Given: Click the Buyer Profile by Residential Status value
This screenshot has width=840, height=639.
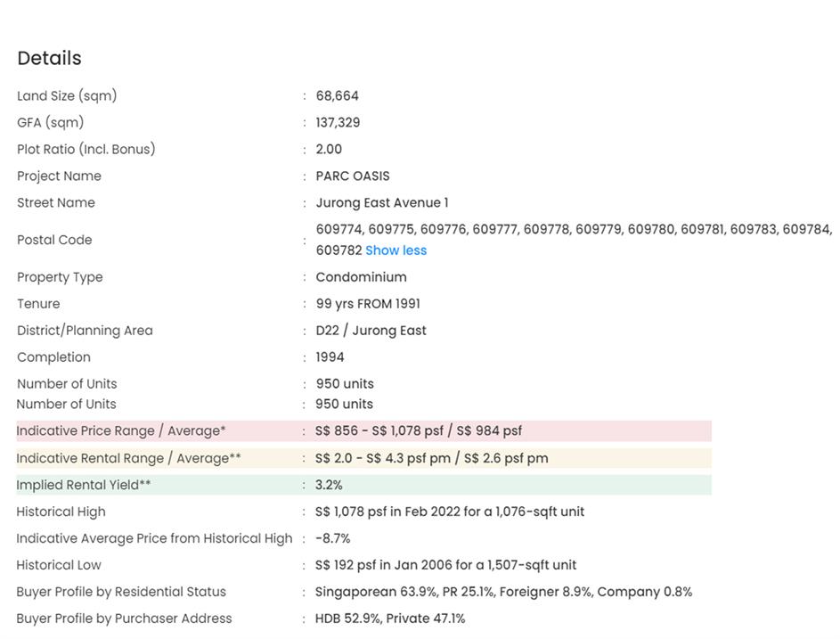Looking at the screenshot, I should pyautogui.click(x=503, y=593).
